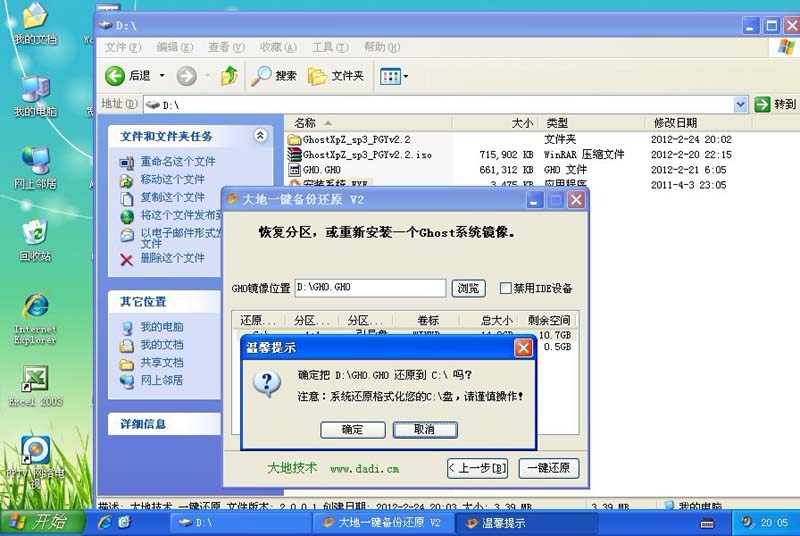Open the 工具(T) menu
This screenshot has height=536, width=800.
click(330, 47)
